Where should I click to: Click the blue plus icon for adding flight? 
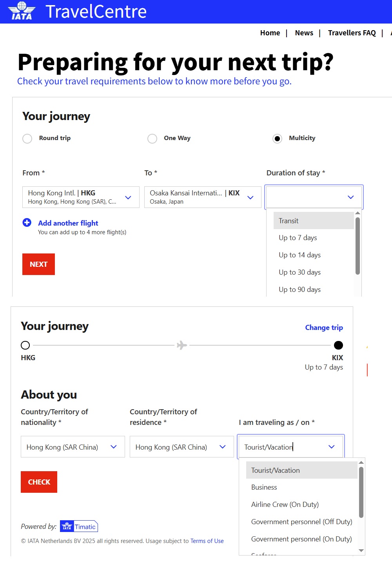27,223
